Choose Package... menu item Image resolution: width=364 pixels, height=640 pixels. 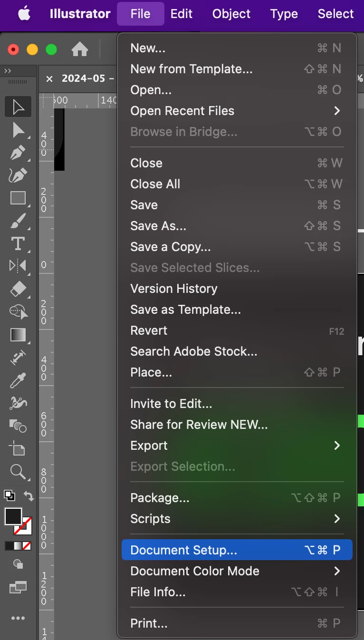coord(237,498)
